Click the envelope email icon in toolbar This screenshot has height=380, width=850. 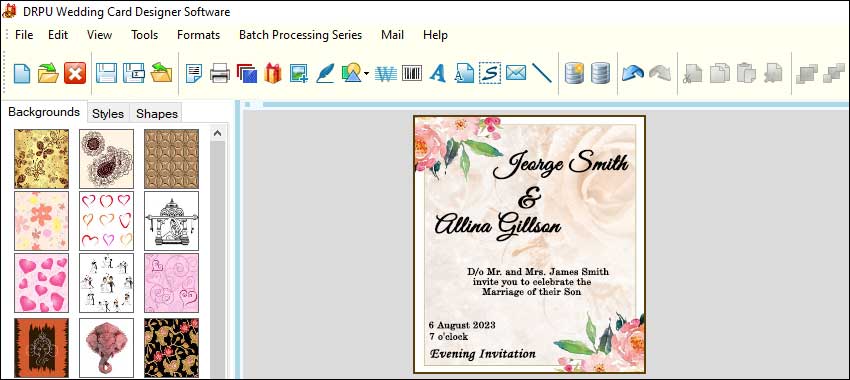coord(516,73)
